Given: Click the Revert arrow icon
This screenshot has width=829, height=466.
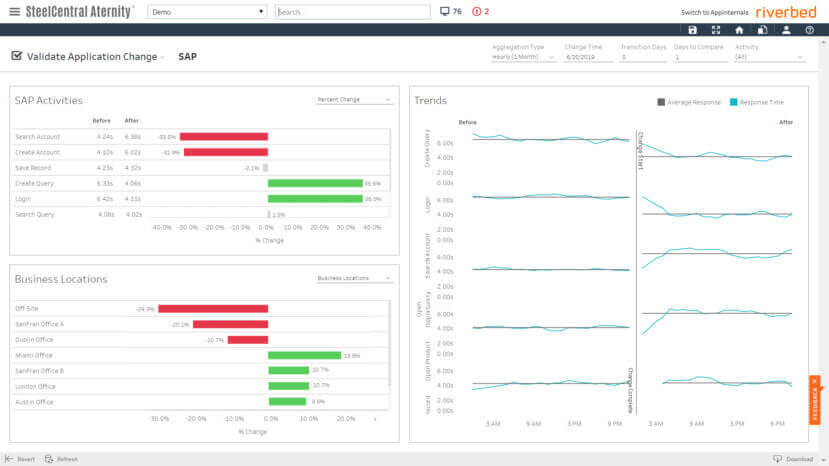Looking at the screenshot, I should [9, 459].
